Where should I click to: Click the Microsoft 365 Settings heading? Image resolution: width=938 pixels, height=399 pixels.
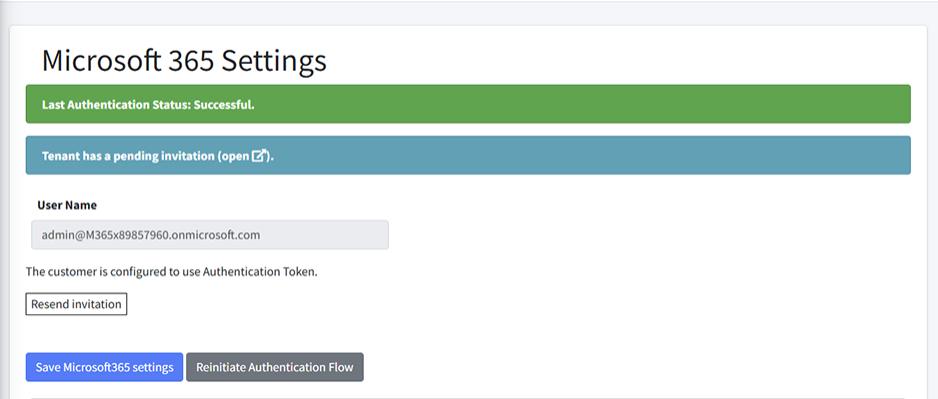[184, 61]
